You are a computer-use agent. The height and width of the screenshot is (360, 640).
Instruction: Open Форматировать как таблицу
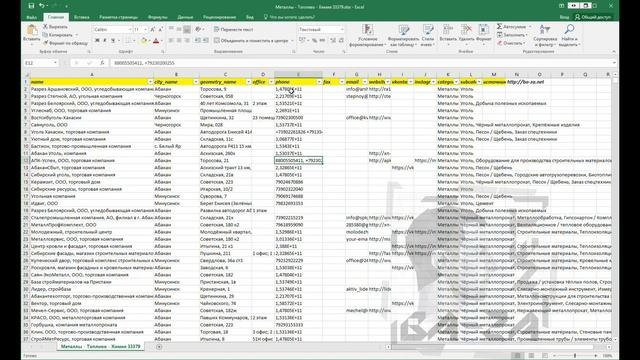pos(403,35)
